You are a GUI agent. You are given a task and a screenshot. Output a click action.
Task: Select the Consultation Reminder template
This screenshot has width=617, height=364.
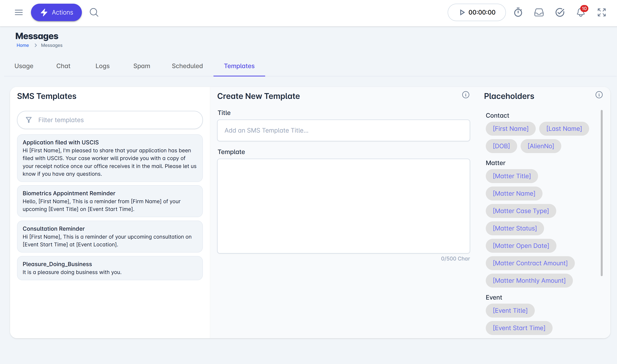[110, 236]
